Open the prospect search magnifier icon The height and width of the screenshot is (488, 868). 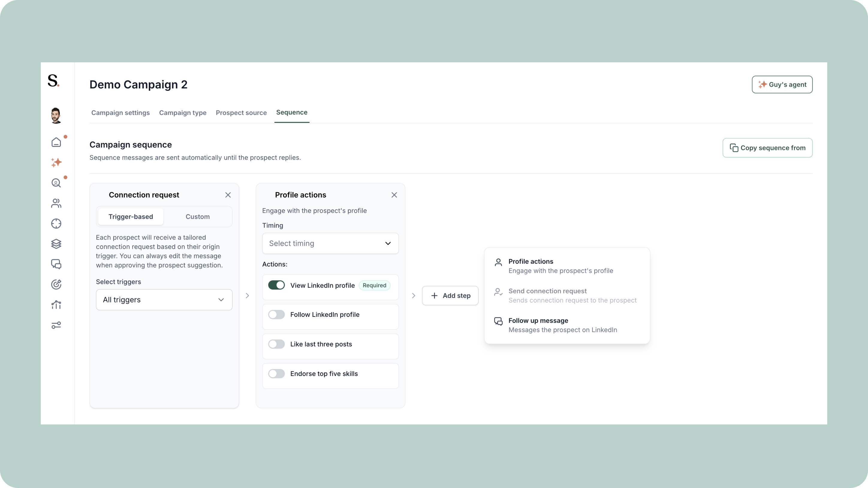[x=56, y=183]
